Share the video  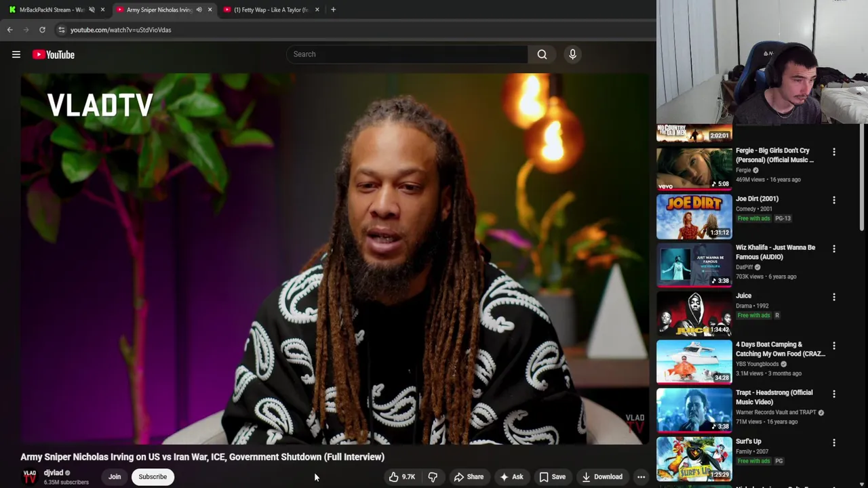(x=469, y=477)
